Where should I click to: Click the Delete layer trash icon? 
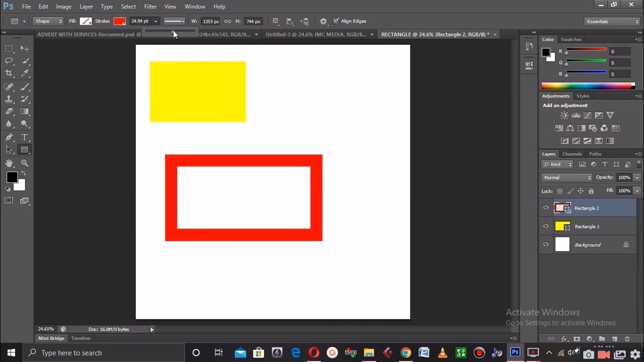click(627, 338)
